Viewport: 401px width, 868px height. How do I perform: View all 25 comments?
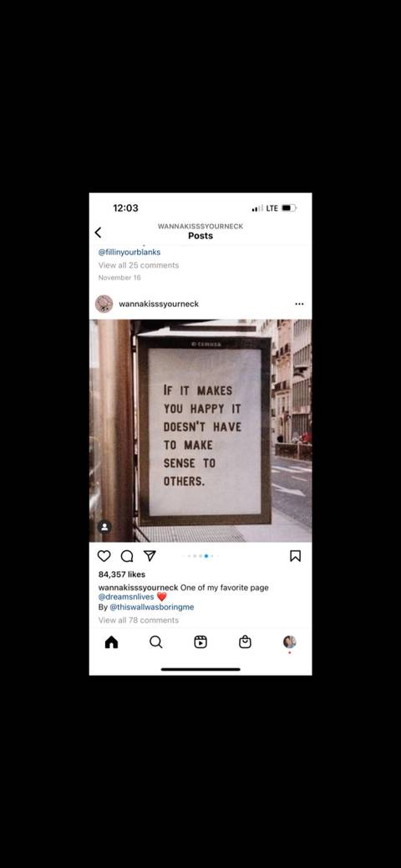pyautogui.click(x=139, y=265)
